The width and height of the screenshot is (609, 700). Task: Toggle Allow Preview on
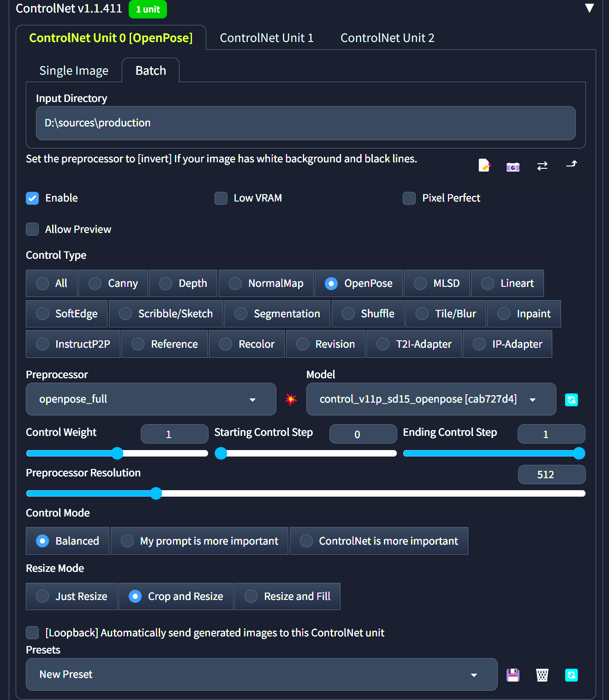(x=32, y=229)
